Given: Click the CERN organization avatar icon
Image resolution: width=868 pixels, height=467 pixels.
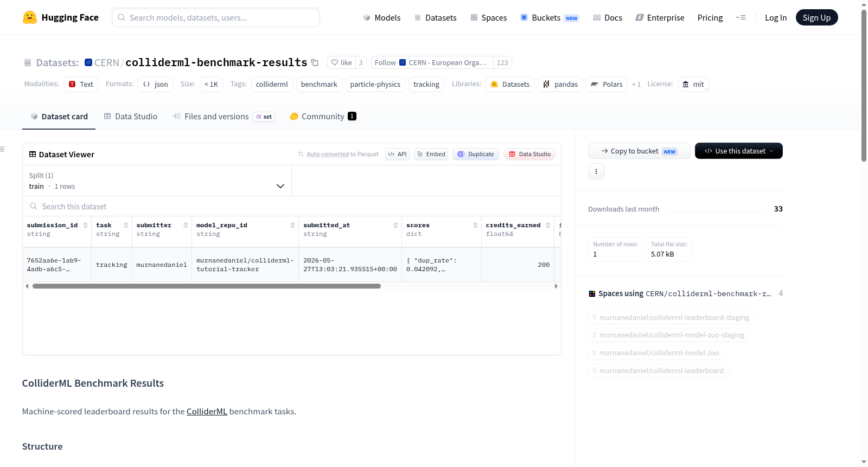Looking at the screenshot, I should coord(88,62).
